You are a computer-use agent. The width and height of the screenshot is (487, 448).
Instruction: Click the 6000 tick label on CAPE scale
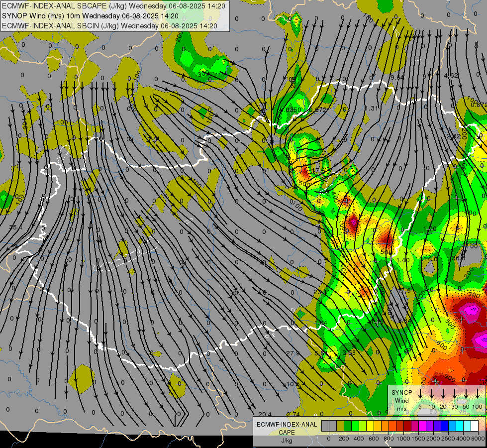point(478,439)
